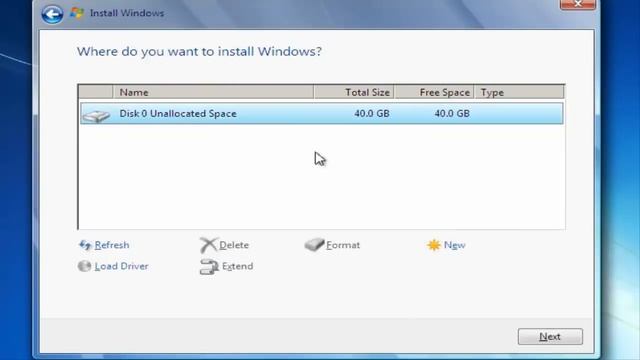The image size is (640, 360).
Task: Click the 40.0 GB Free Space value
Action: coord(452,113)
